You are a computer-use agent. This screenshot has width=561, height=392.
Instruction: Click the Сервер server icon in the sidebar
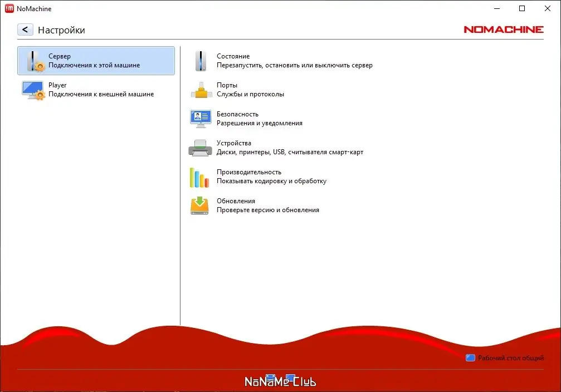[36, 61]
